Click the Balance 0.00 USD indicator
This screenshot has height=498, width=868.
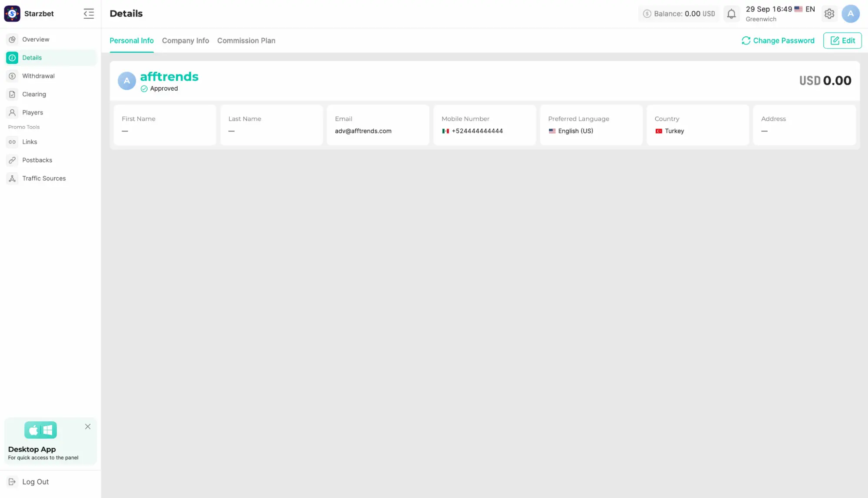[679, 14]
